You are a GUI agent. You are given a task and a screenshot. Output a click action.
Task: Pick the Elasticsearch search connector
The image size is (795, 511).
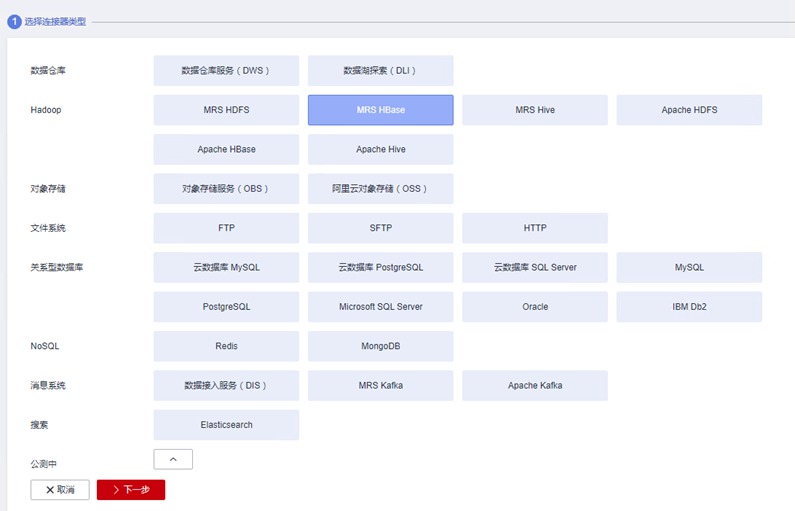coord(226,425)
